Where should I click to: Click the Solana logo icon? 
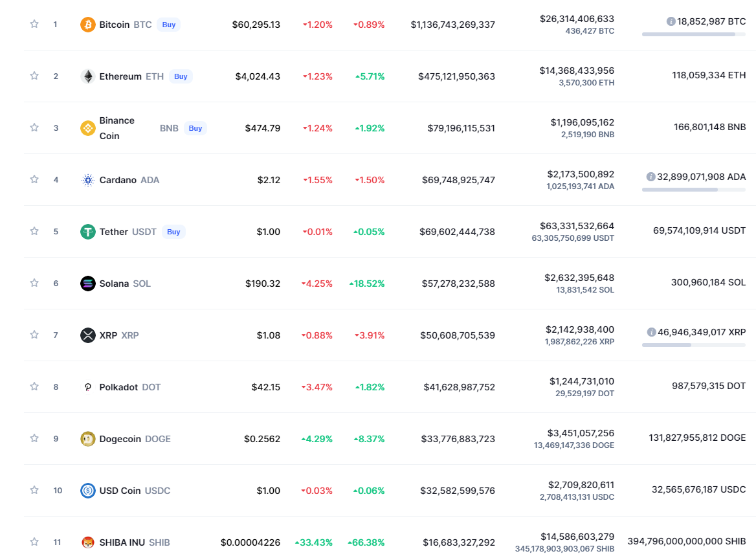click(x=87, y=284)
